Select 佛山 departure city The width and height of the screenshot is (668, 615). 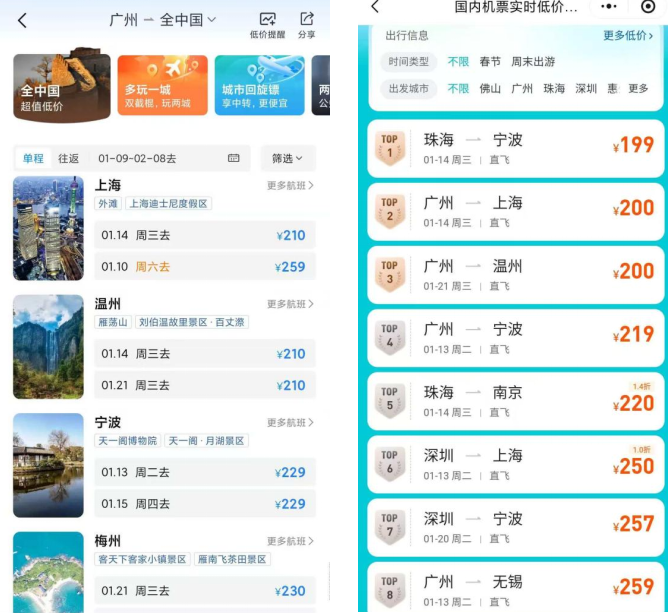pyautogui.click(x=490, y=89)
